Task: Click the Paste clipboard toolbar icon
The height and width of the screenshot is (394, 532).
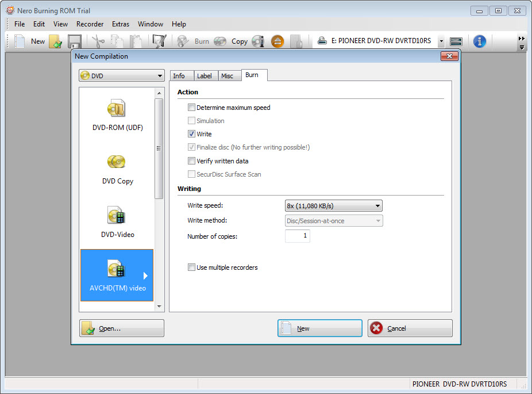Action: click(136, 41)
